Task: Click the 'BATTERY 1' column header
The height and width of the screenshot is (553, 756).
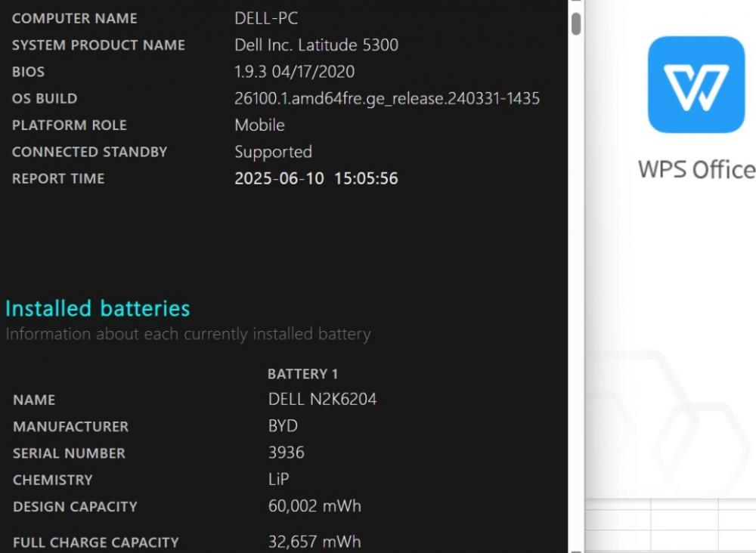Action: [303, 374]
